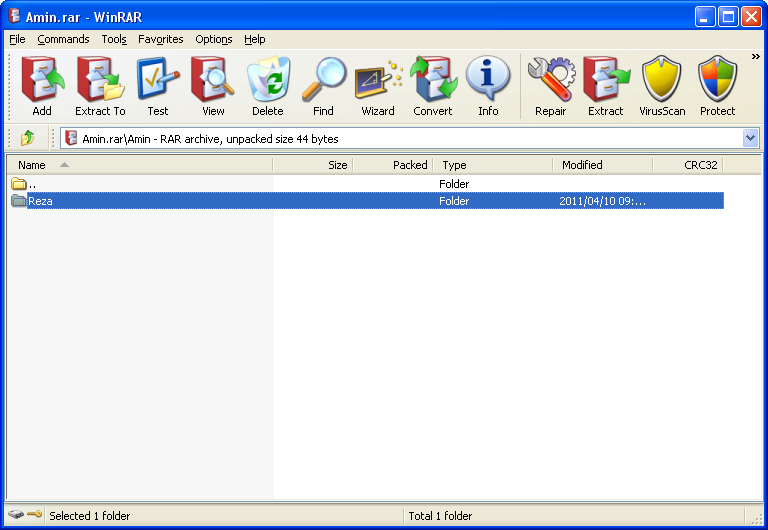Run the Repair archive tool
This screenshot has width=768, height=530.
551,85
